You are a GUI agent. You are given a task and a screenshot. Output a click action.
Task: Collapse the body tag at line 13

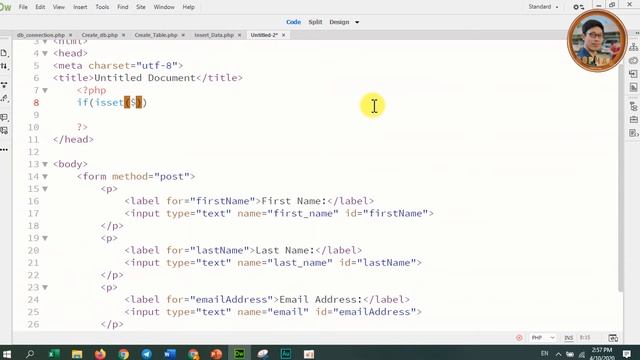pyautogui.click(x=45, y=164)
